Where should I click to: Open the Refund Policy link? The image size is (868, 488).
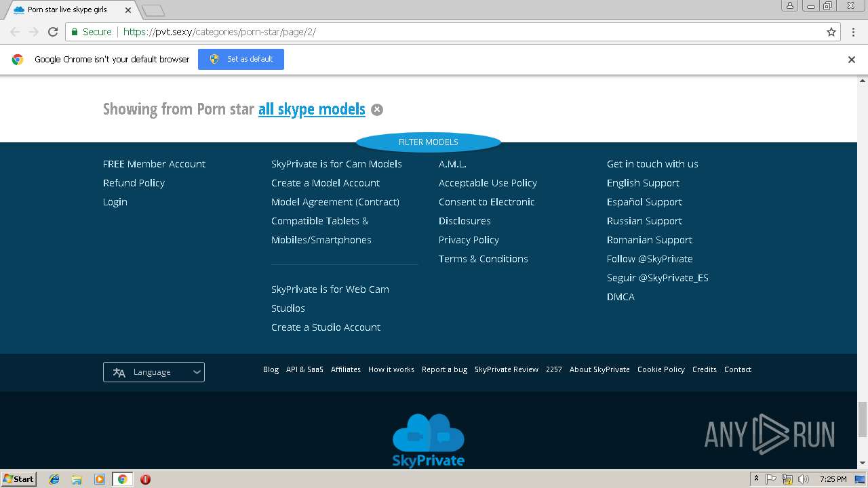click(134, 183)
